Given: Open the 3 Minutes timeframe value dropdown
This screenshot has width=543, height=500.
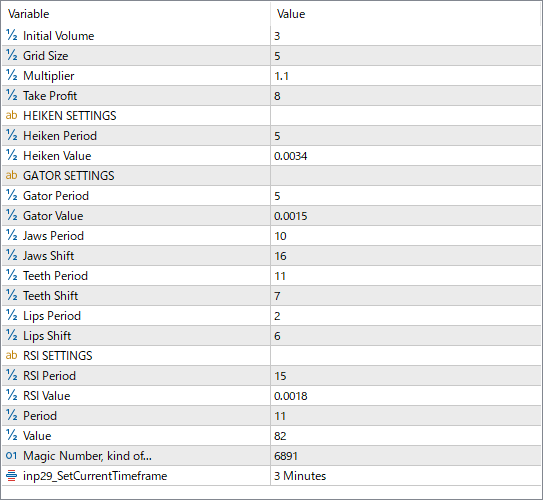Looking at the screenshot, I should click(x=406, y=476).
